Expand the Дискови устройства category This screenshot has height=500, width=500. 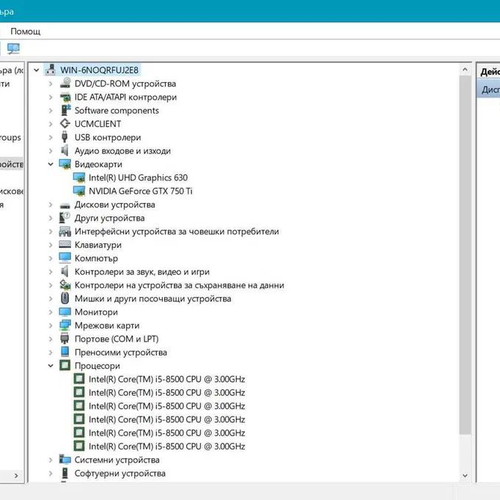point(51,204)
